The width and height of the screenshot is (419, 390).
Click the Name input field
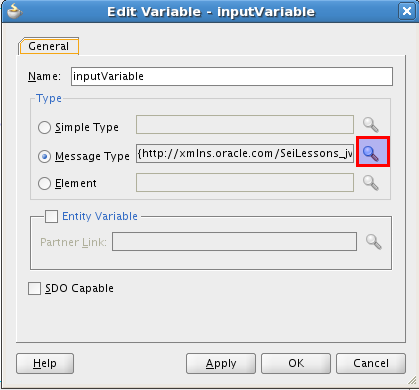232,76
